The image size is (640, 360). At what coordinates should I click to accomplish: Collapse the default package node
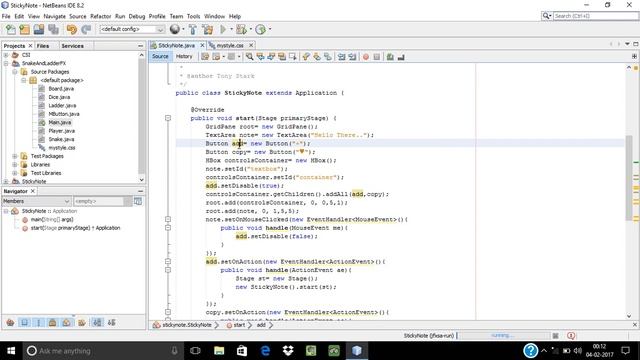[x=24, y=80]
